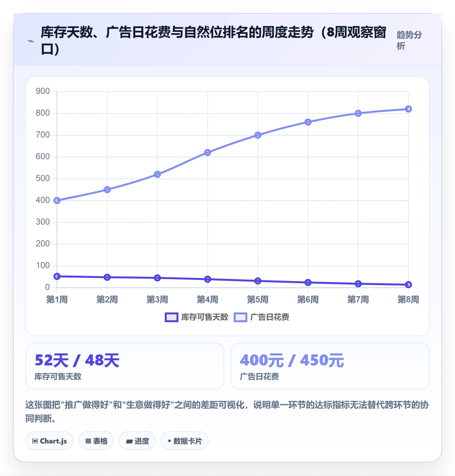Click the 库存可售天数 data point at 第3周
Viewport: 455px width, 476px height.
pyautogui.click(x=157, y=278)
